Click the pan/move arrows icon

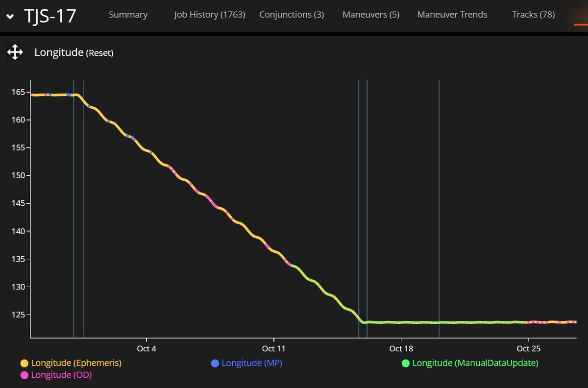coord(15,52)
